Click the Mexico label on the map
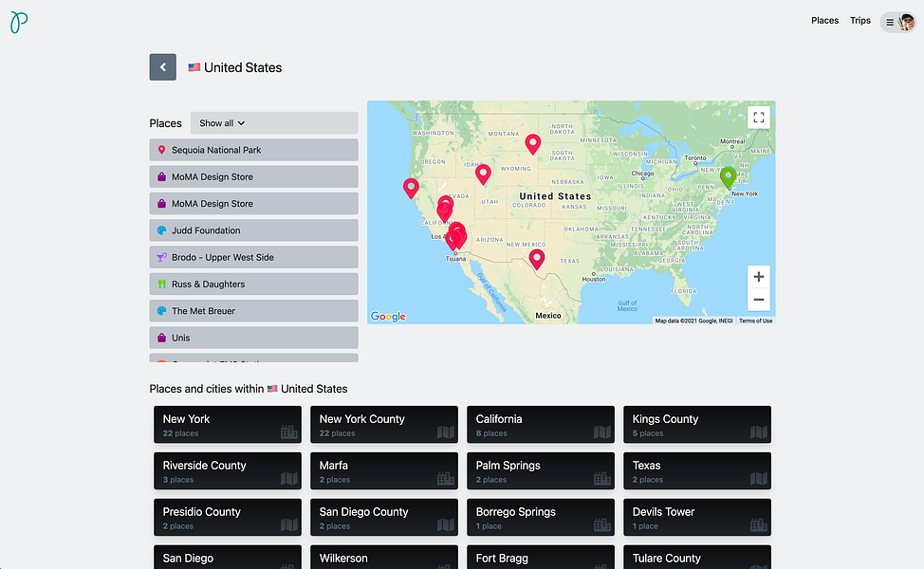Screen dimensions: 924x569 (548, 316)
